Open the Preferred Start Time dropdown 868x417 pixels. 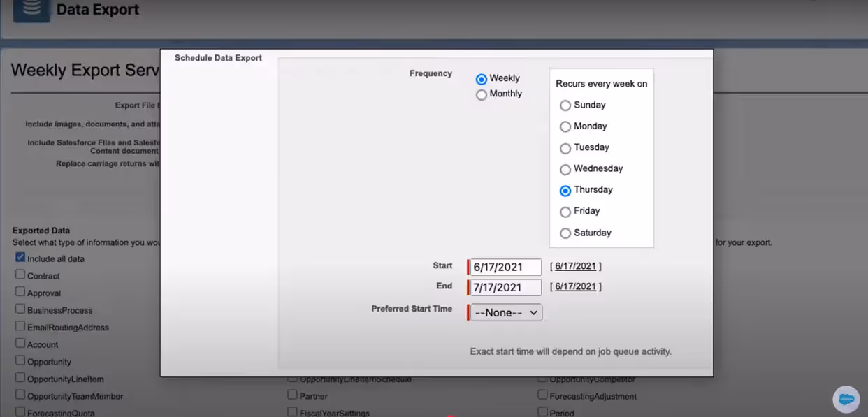click(x=506, y=312)
